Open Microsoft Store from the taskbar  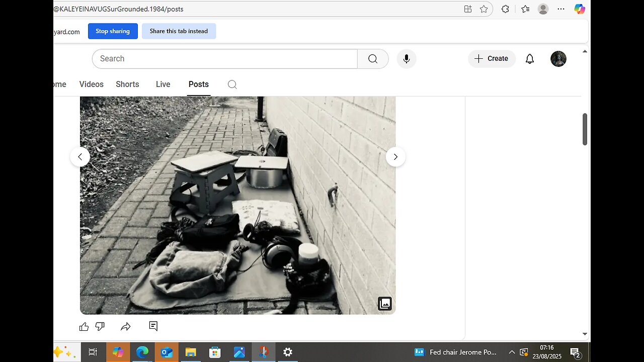(x=215, y=352)
